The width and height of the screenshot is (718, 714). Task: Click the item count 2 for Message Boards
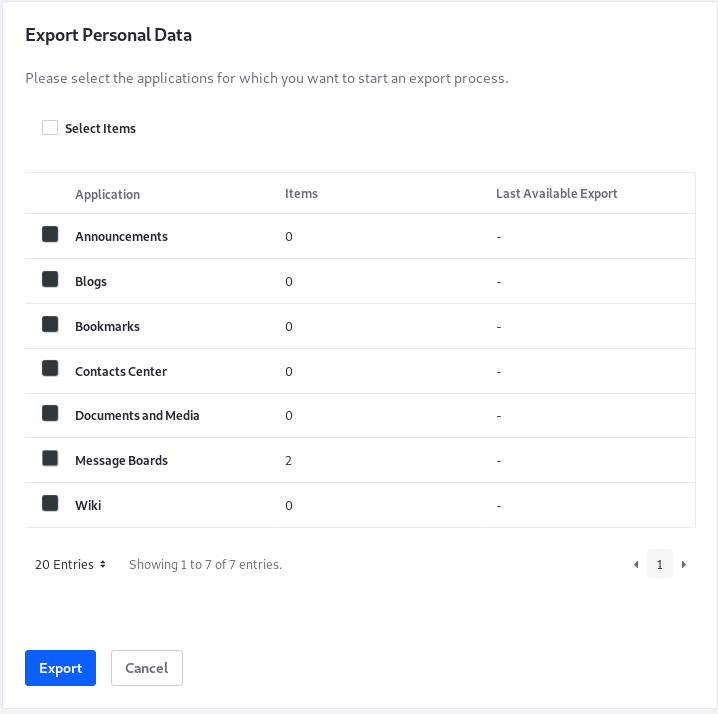point(288,460)
